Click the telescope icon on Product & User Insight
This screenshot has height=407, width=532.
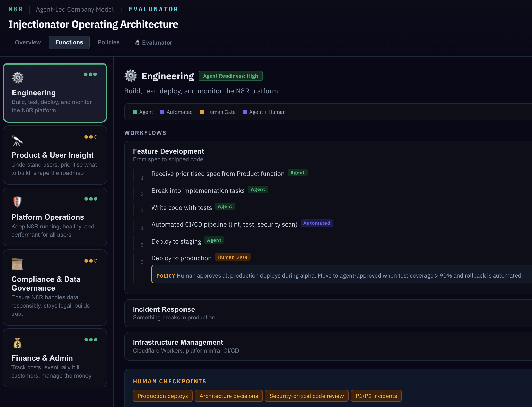(17, 141)
